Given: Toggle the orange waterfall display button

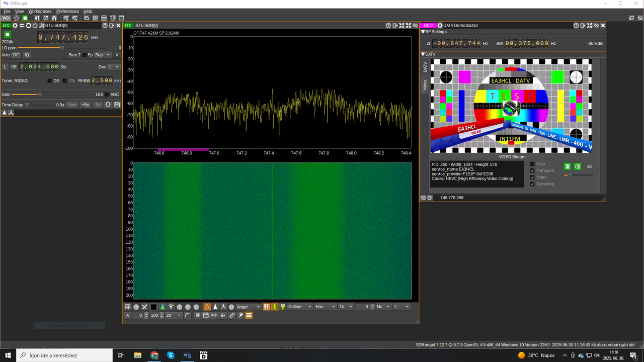Looking at the screenshot, I should pyautogui.click(x=274, y=307).
